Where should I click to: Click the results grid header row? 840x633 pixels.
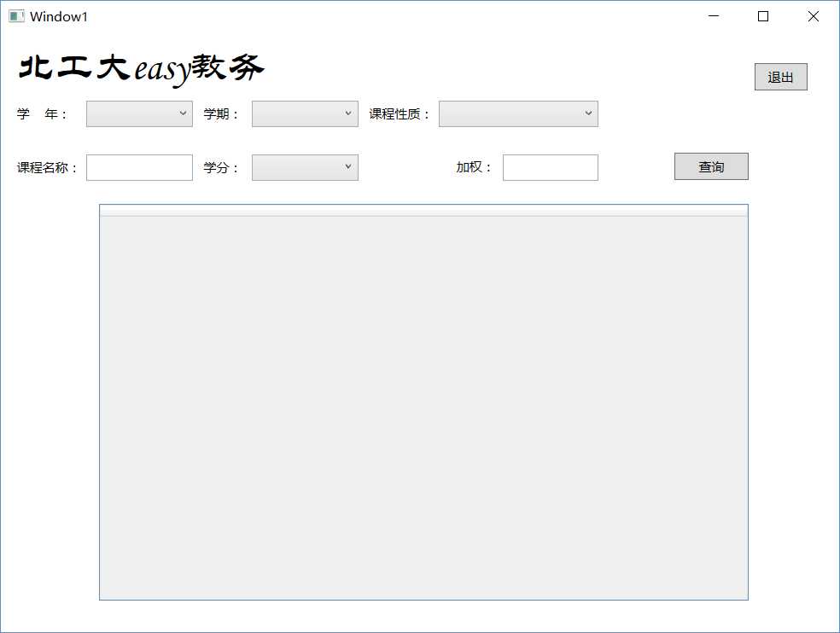pyautogui.click(x=423, y=211)
